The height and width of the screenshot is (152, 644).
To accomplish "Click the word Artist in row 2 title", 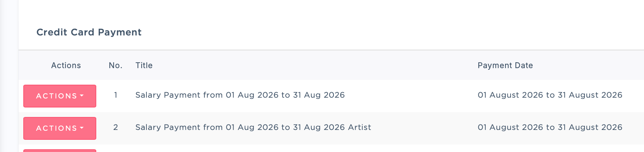I will click(x=359, y=127).
